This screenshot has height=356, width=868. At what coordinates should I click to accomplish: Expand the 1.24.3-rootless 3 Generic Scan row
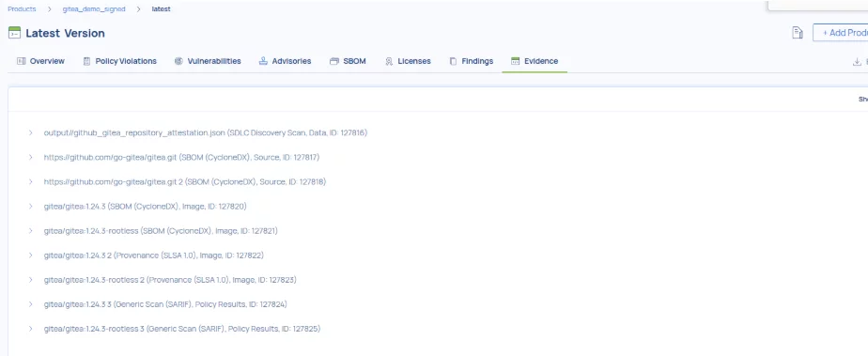[31, 329]
